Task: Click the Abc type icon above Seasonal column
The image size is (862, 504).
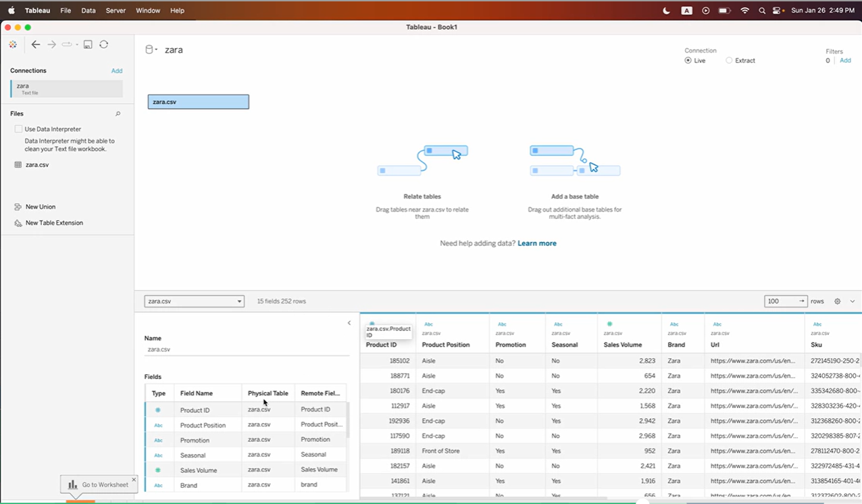Action: pos(557,324)
